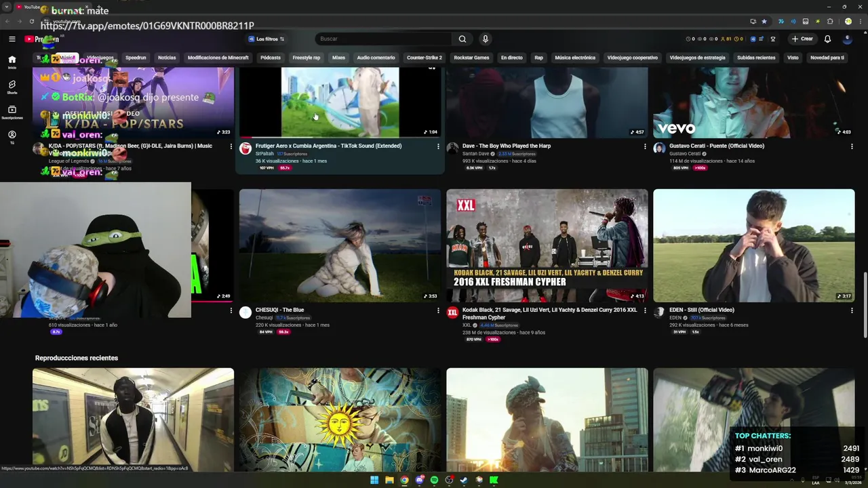Open Steam from the taskbar
The width and height of the screenshot is (868, 488).
coord(464,480)
